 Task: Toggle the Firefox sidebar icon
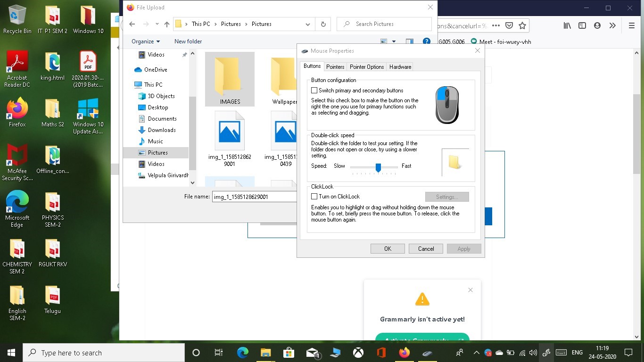[582, 25]
